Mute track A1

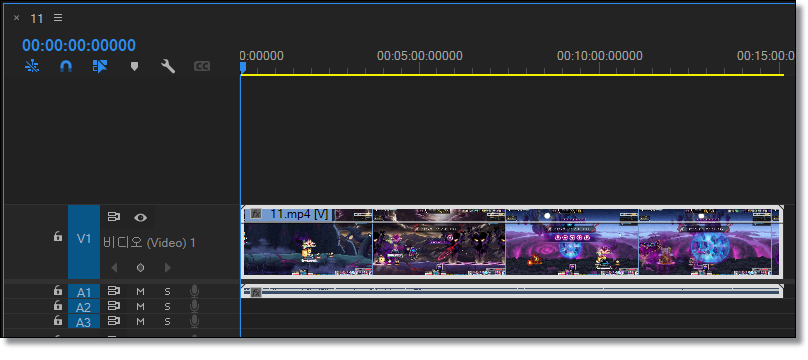(140, 292)
